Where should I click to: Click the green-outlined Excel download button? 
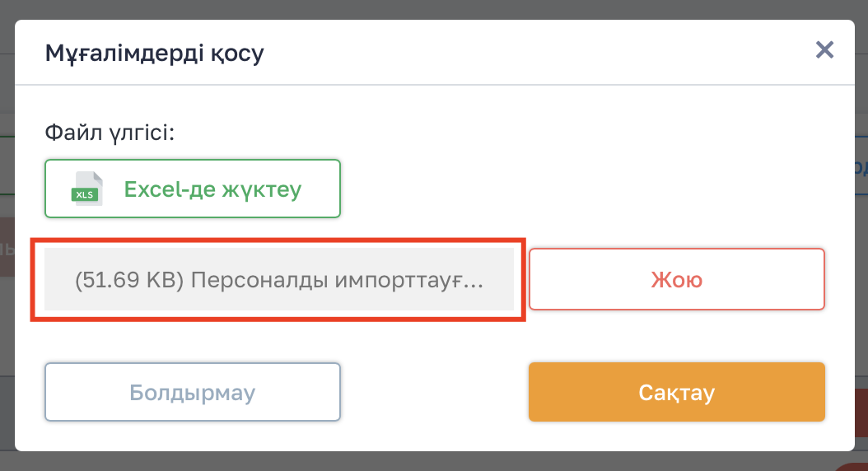coord(193,189)
